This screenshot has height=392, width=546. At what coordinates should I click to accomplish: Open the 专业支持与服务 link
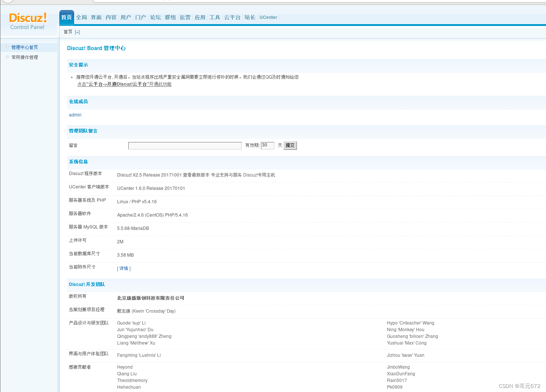226,175
